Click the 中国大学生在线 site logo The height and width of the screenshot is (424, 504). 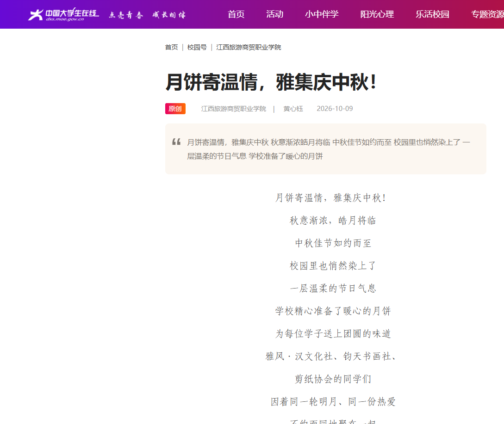[63, 14]
